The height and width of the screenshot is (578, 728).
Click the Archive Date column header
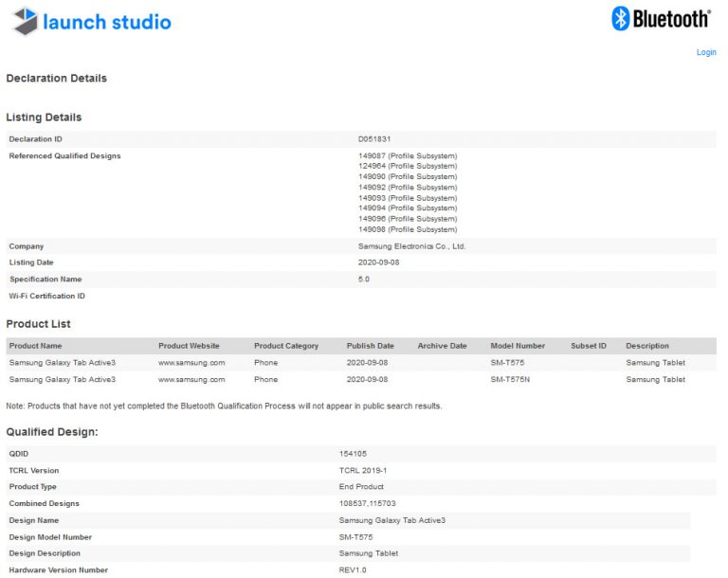coord(442,346)
